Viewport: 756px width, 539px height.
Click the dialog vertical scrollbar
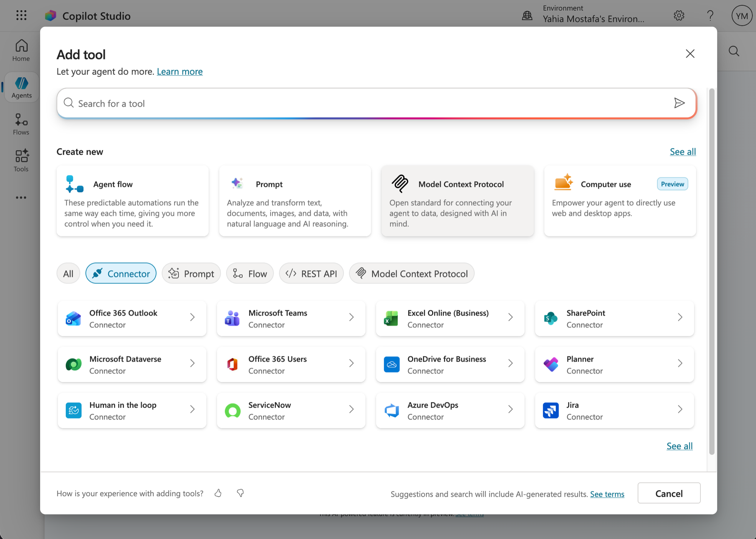[712, 271]
